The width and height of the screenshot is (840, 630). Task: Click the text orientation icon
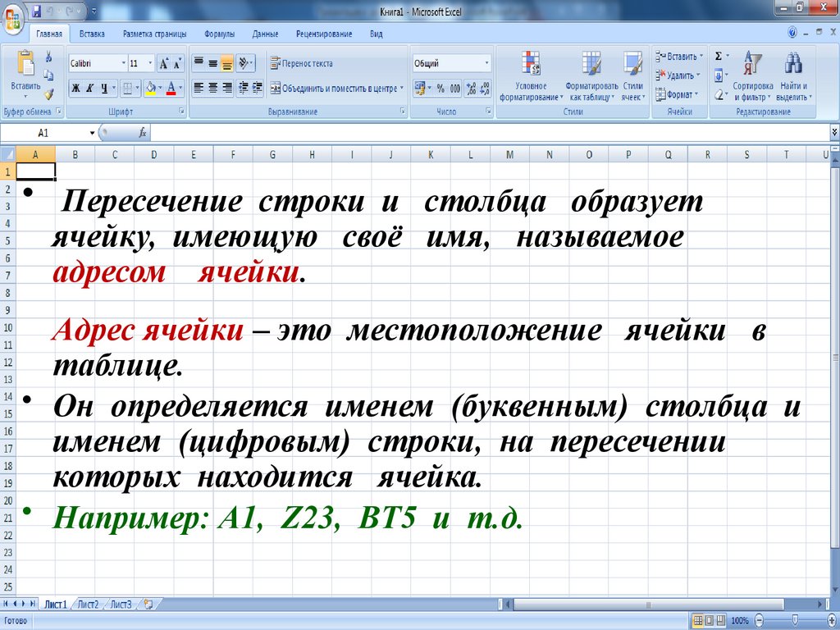pos(244,63)
